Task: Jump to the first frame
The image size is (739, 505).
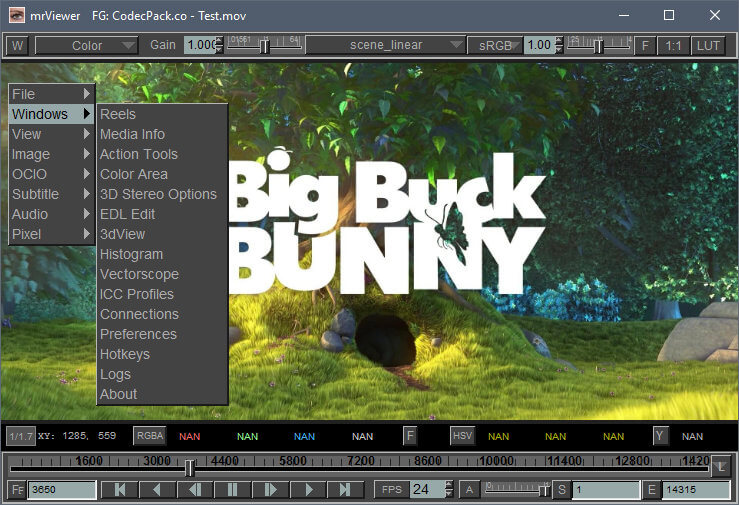Action: point(120,489)
